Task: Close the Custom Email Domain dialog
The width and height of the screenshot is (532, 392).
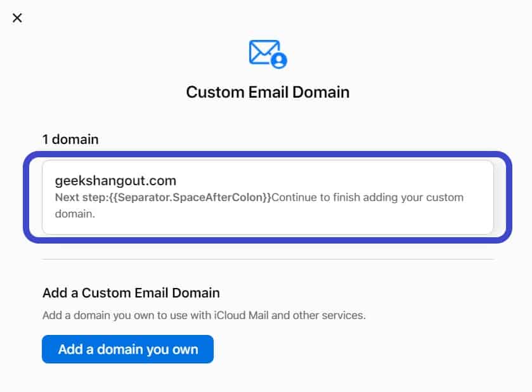Action: (x=17, y=18)
